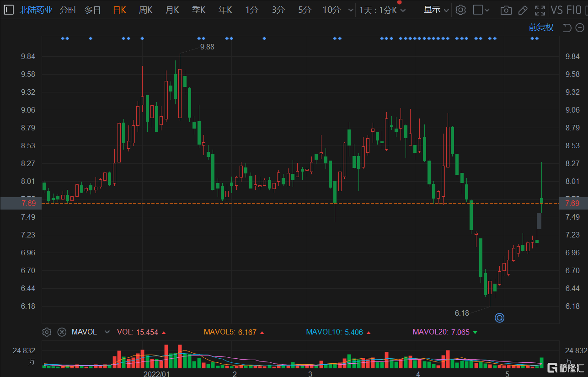The width and height of the screenshot is (588, 377).
Task: Click the 9.88 high price label
Action: (207, 47)
